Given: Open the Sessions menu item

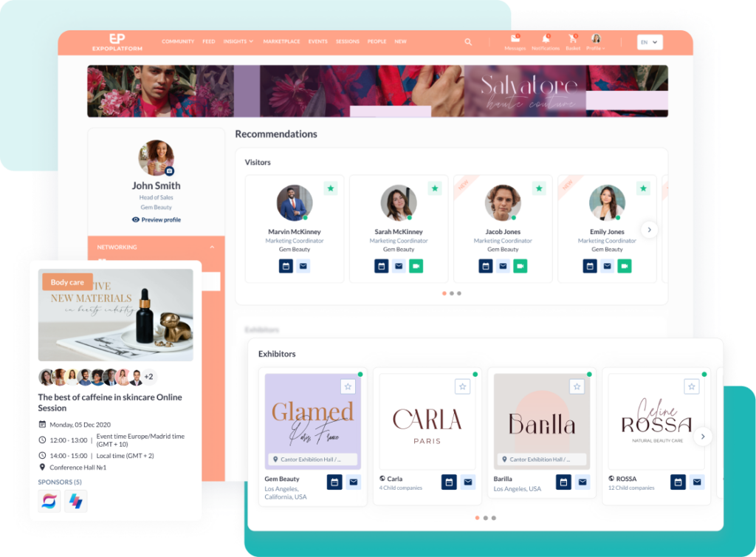Looking at the screenshot, I should 348,41.
